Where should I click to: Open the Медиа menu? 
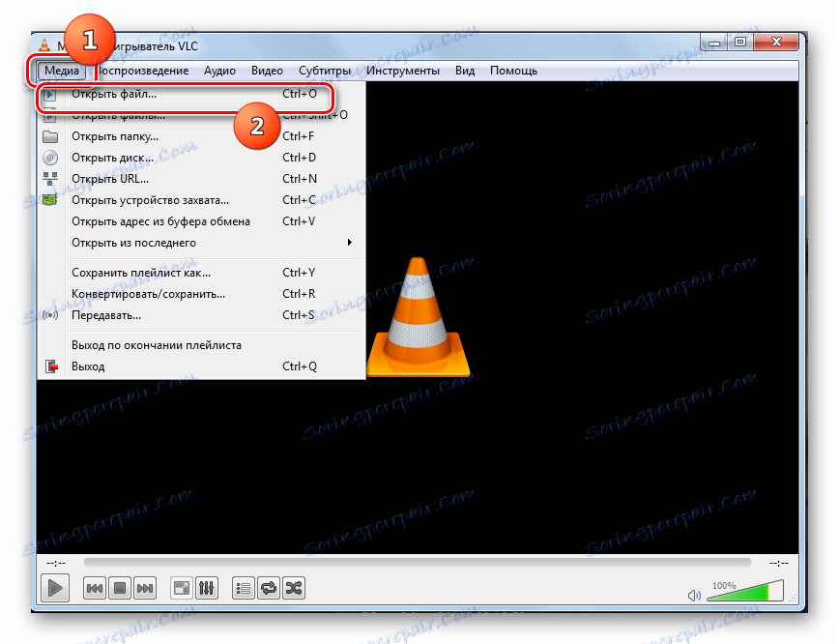pyautogui.click(x=62, y=71)
